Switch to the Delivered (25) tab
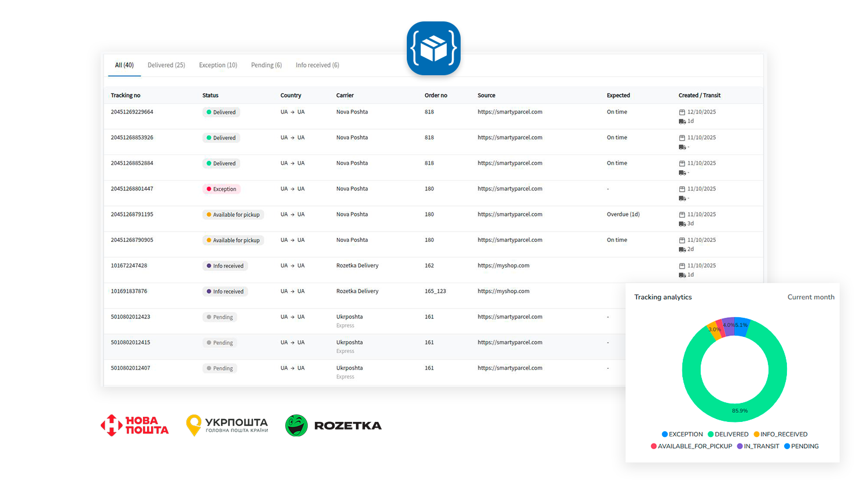This screenshot has height=492, width=868. click(x=166, y=65)
